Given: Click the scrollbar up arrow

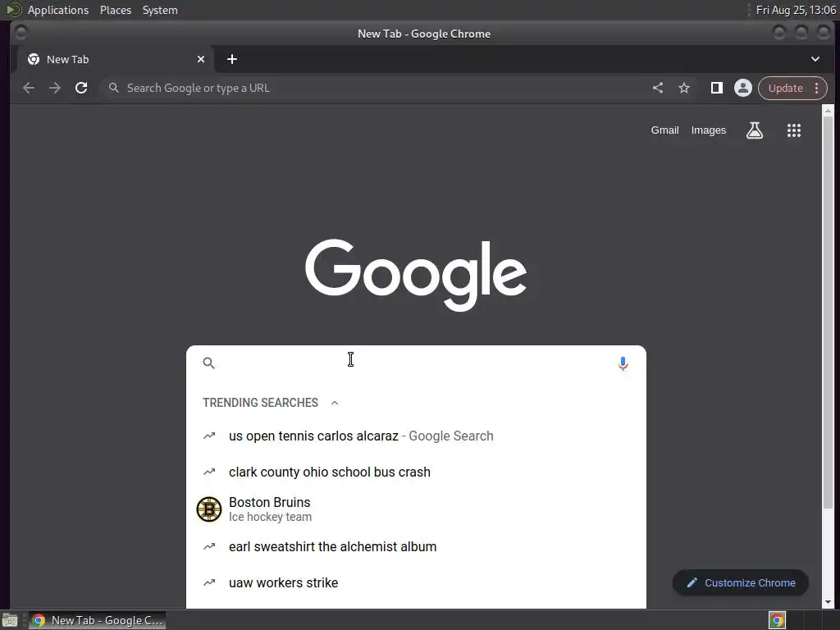Looking at the screenshot, I should point(828,111).
